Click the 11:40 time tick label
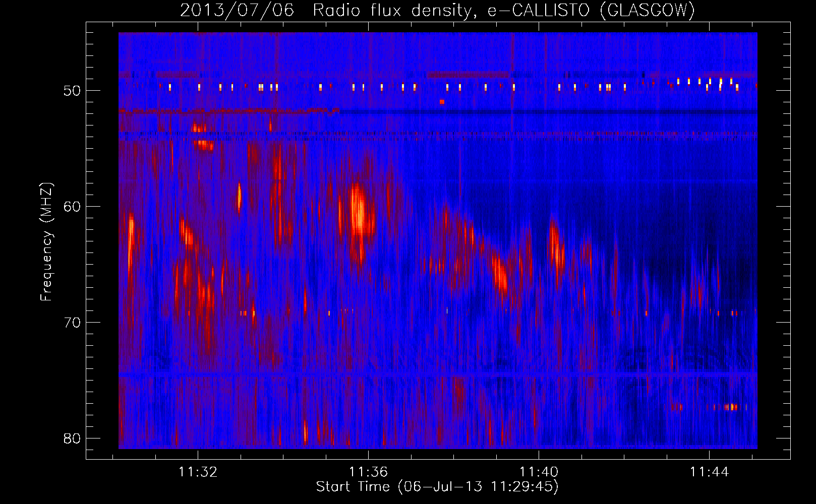 [x=539, y=472]
